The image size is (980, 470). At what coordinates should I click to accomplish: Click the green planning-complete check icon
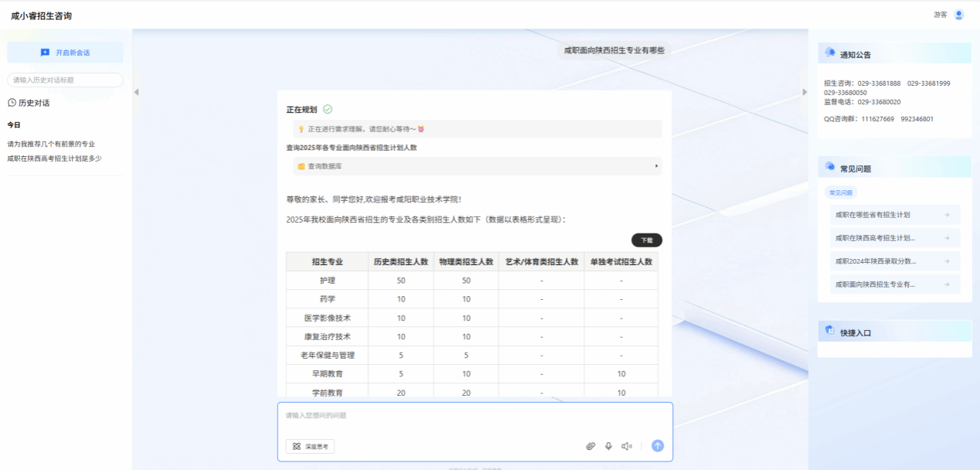coord(328,110)
